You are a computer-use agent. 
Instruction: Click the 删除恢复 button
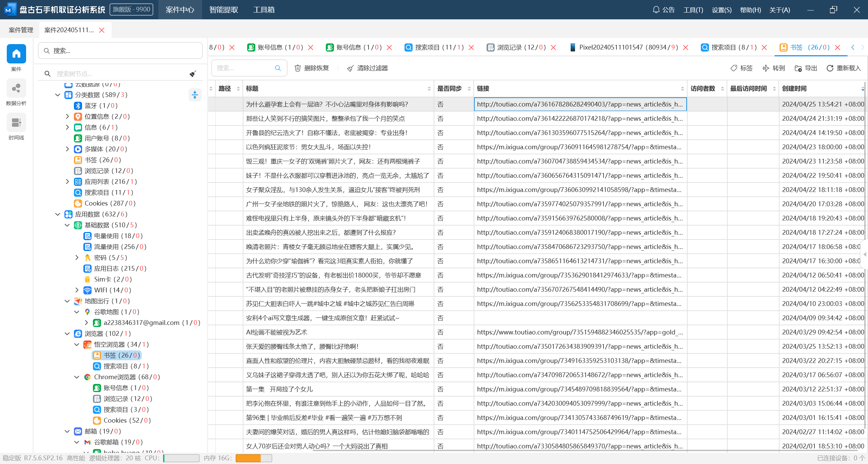pos(312,68)
